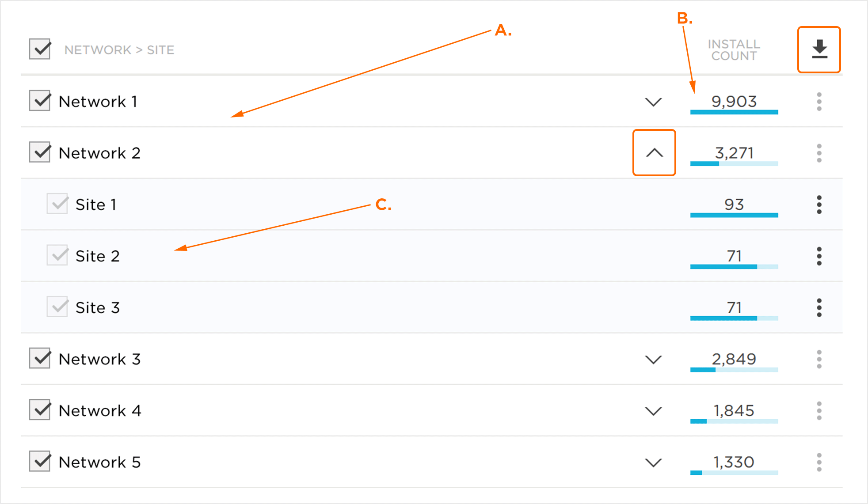Open the kebab menu for Network 1
Screen dimensions: 868x504
coord(819,102)
